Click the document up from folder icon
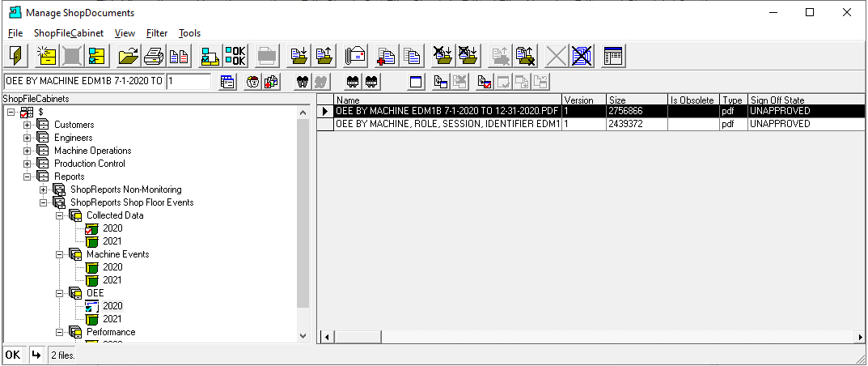The image size is (868, 366). pyautogui.click(x=325, y=56)
